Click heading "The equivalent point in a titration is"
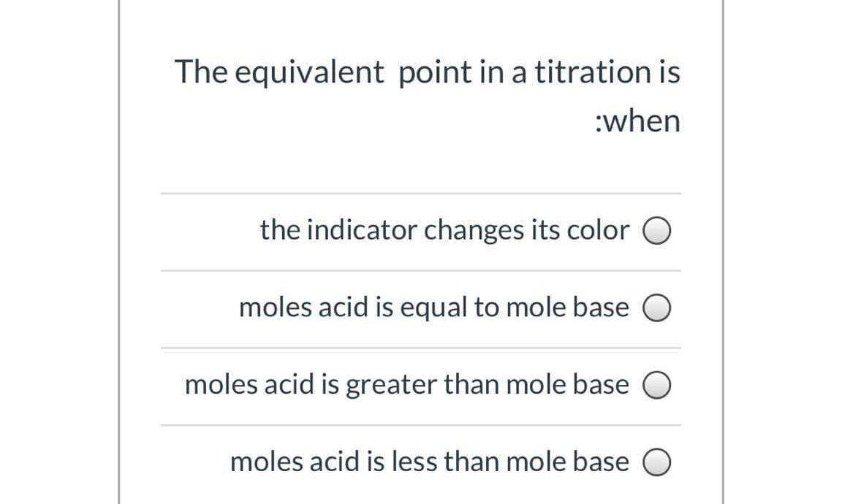The height and width of the screenshot is (504, 842). point(428,72)
